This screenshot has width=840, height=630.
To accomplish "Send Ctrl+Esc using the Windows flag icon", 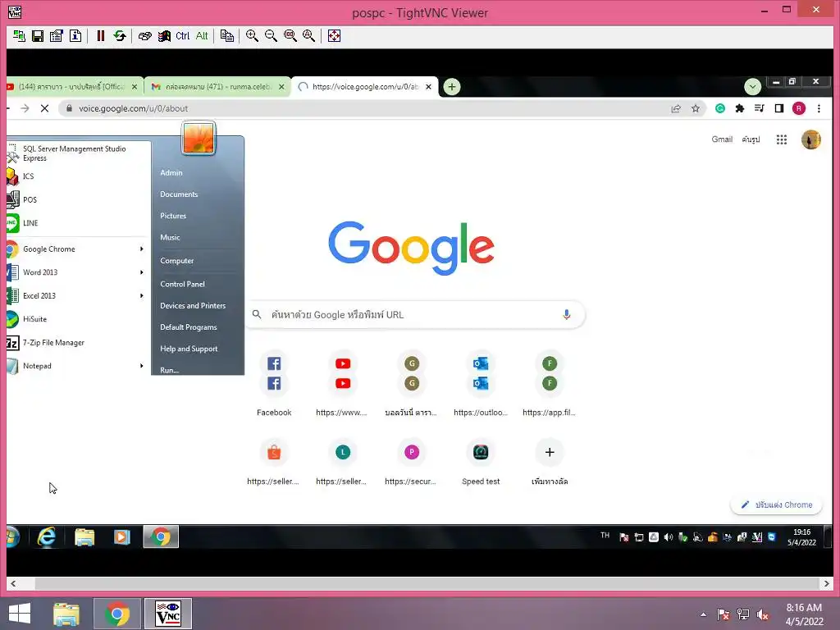I will click(164, 36).
